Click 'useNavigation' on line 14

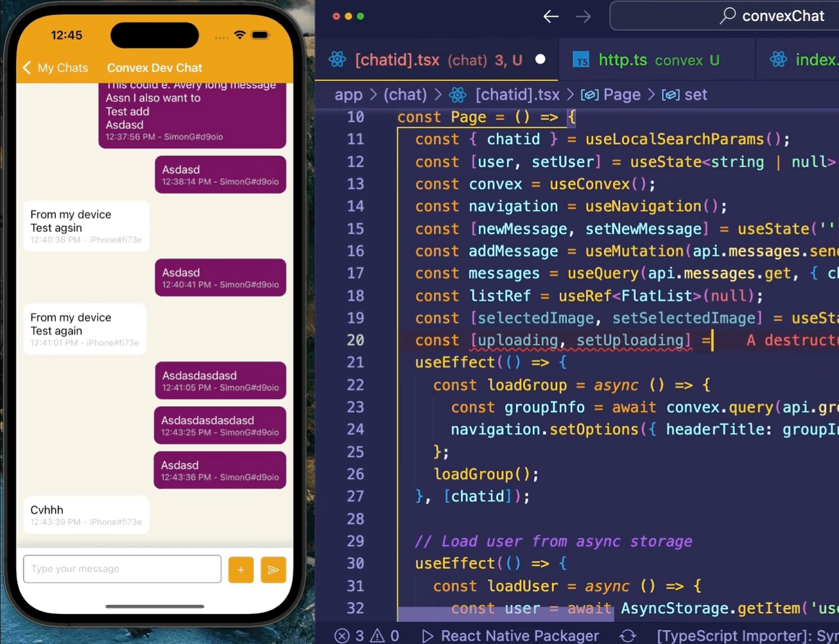tap(643, 206)
